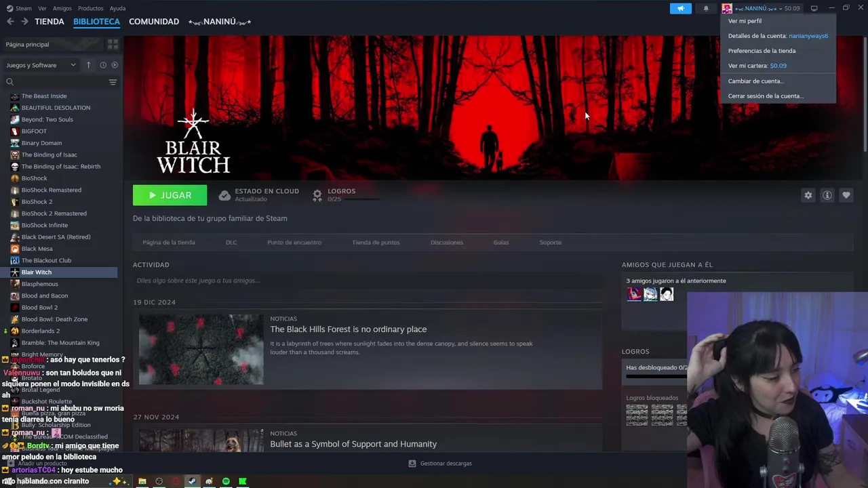The image size is (868, 488).
Task: Switch to collections grid view icon
Action: click(x=113, y=44)
